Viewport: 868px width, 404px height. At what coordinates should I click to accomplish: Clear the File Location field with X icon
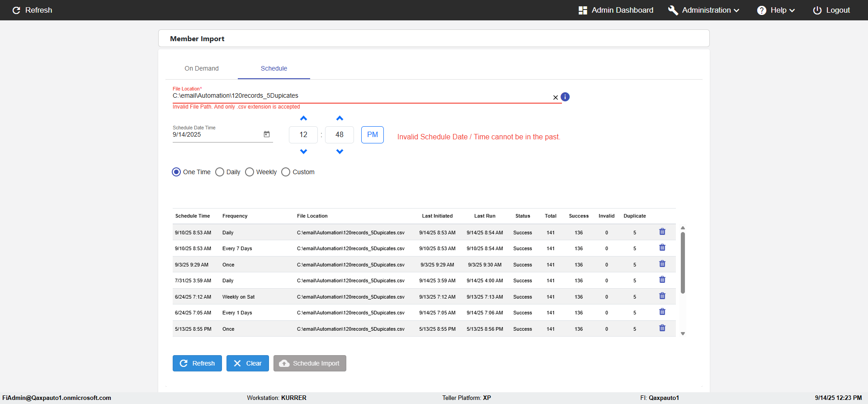pos(555,97)
